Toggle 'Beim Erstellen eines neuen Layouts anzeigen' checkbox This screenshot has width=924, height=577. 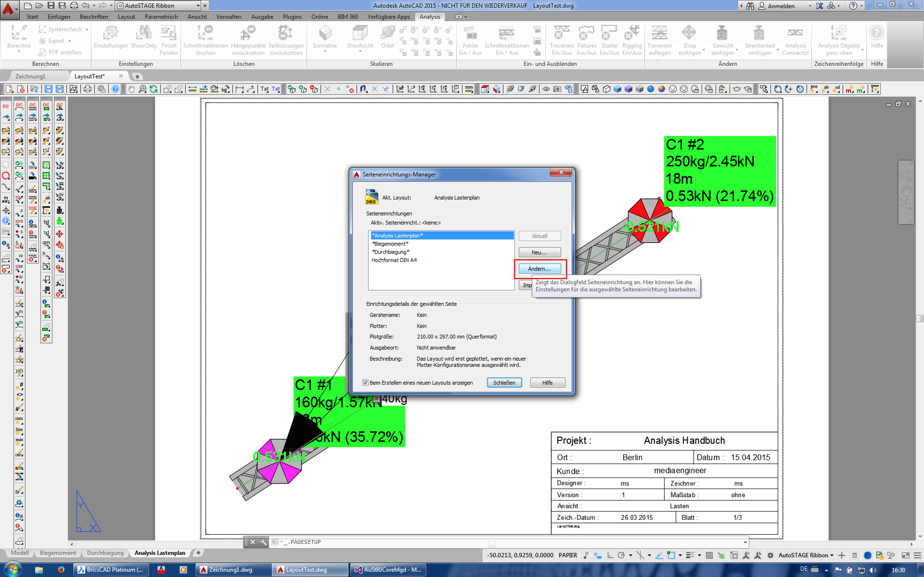(366, 382)
